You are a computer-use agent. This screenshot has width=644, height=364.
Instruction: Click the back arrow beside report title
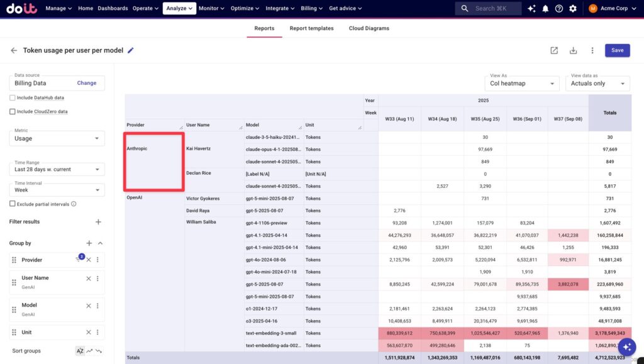[14, 50]
